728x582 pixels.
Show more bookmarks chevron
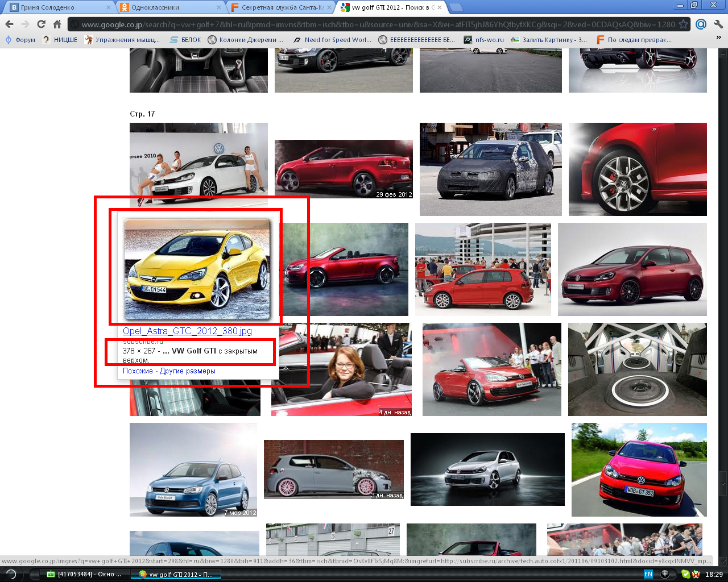(719, 38)
